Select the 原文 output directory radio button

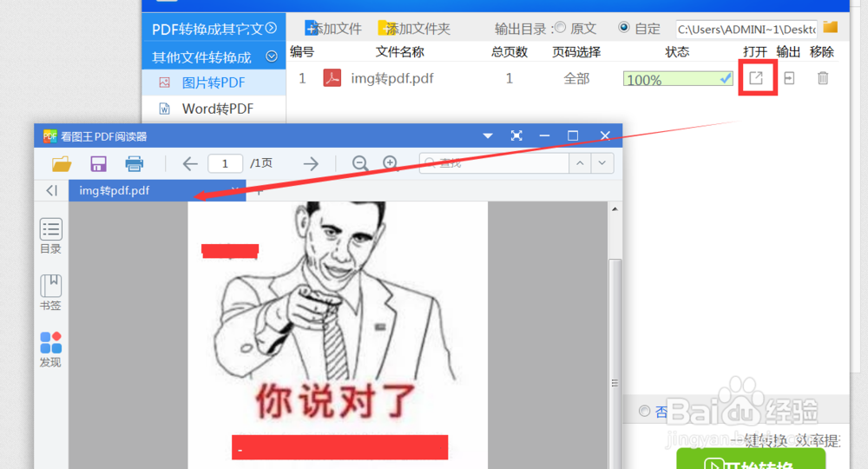560,27
